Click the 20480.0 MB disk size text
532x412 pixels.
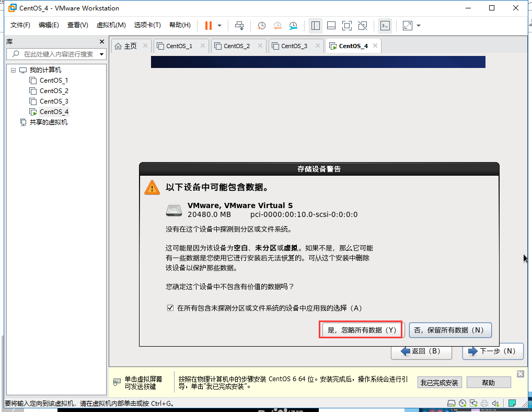209,214
